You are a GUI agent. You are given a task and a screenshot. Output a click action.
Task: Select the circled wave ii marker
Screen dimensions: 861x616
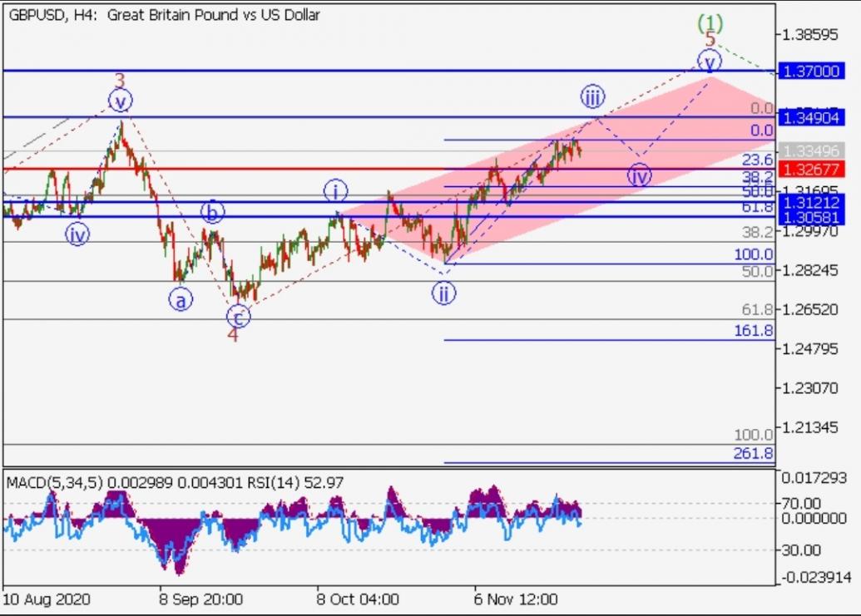[x=443, y=293]
